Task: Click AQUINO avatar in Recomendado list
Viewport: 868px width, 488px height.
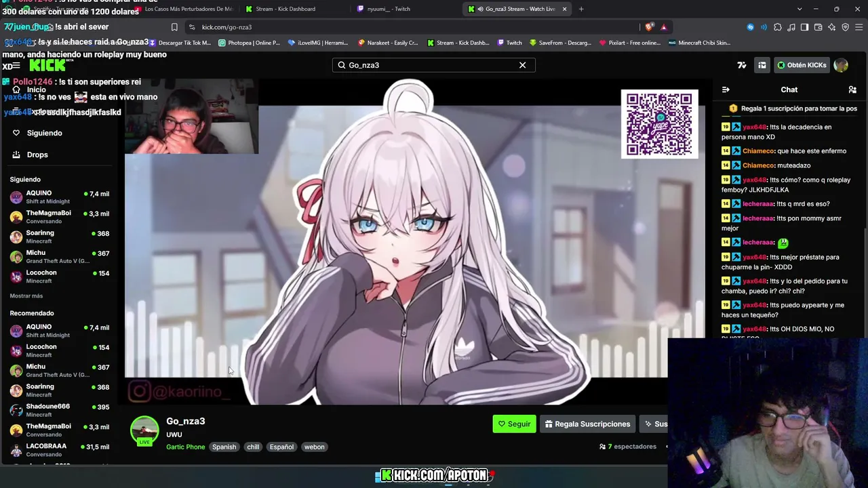Action: (x=16, y=331)
